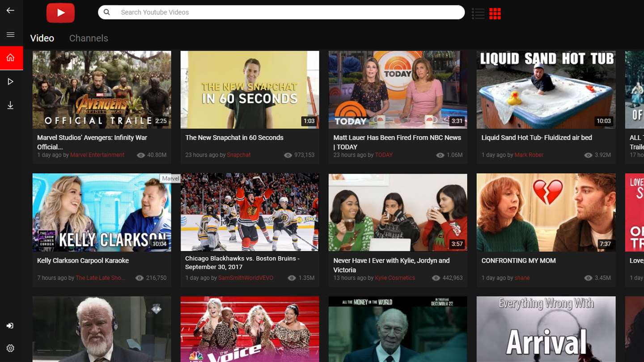
Task: Open the Mark Rober channel link
Action: click(529, 155)
